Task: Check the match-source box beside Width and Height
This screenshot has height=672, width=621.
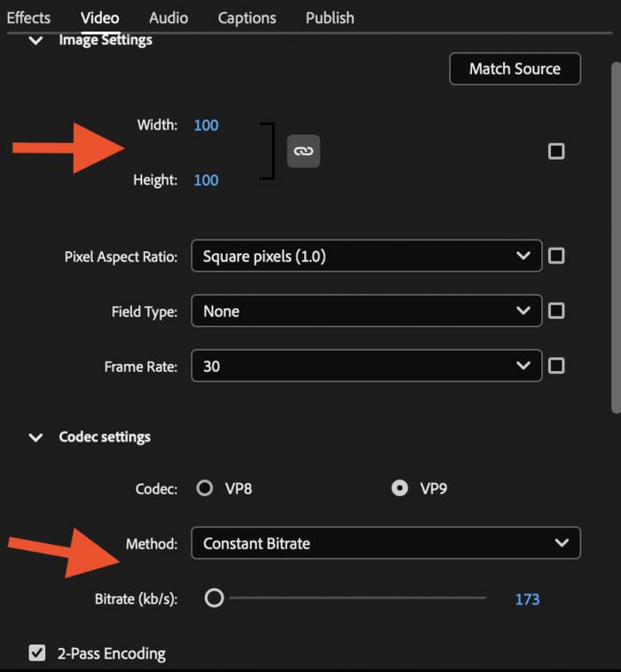Action: 556,151
